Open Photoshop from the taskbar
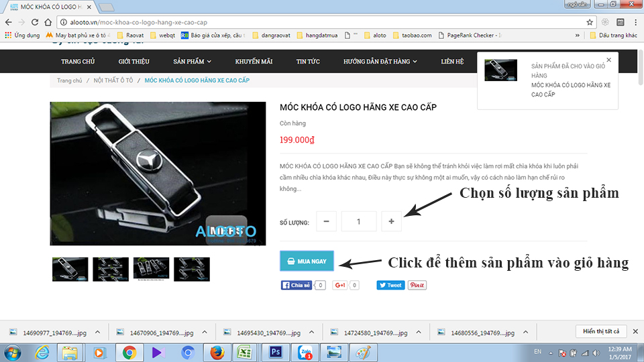 click(x=276, y=353)
